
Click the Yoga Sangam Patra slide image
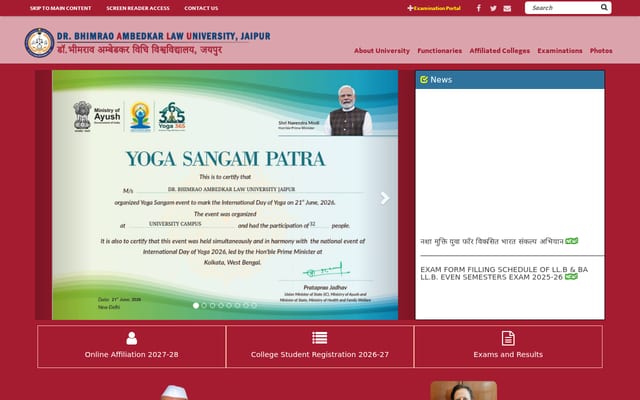pyautogui.click(x=225, y=195)
